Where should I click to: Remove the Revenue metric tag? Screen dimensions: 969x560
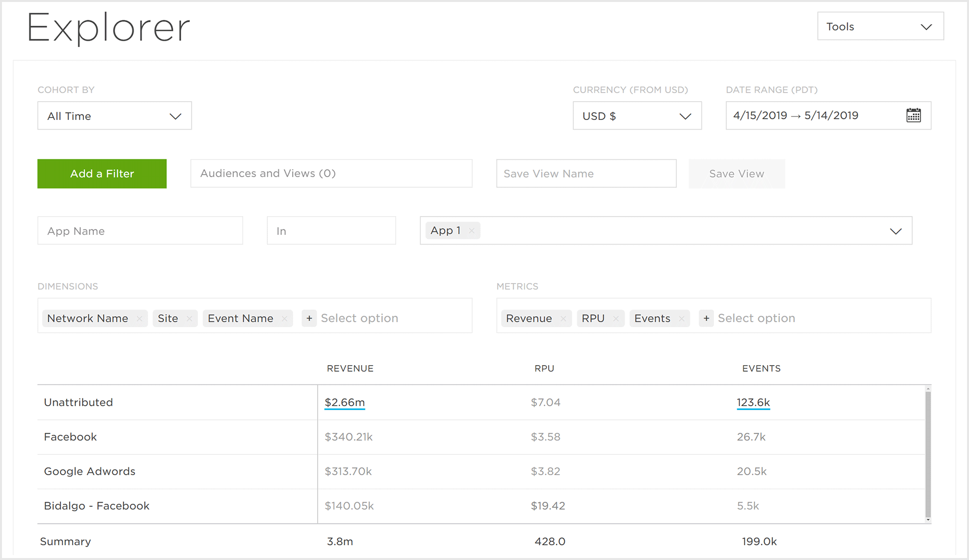[x=563, y=319]
